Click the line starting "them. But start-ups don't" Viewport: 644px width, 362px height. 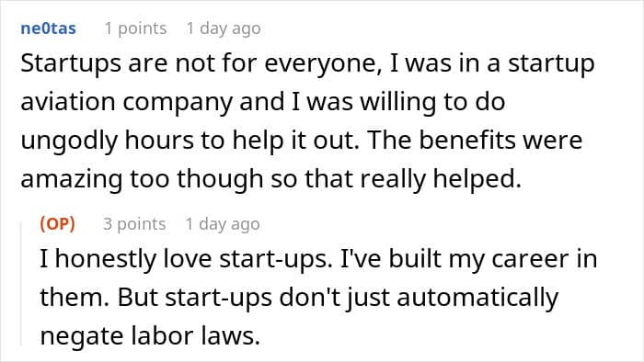[299, 298]
